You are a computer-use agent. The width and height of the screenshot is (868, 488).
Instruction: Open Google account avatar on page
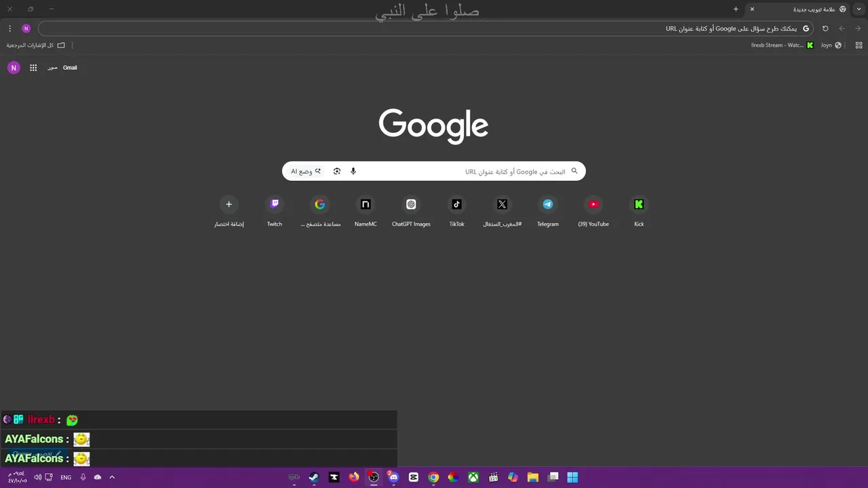pyautogui.click(x=14, y=68)
